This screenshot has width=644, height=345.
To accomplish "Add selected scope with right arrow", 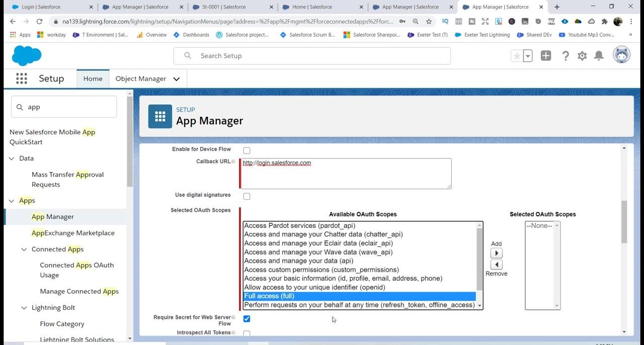I will coord(496,253).
